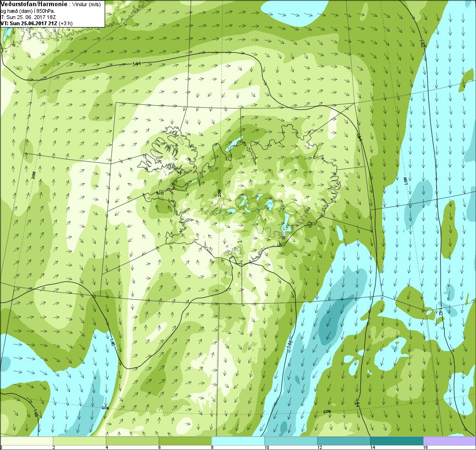This screenshot has width=476, height=450.
Task: Click the legend tick value "12"
Action: [319, 447]
